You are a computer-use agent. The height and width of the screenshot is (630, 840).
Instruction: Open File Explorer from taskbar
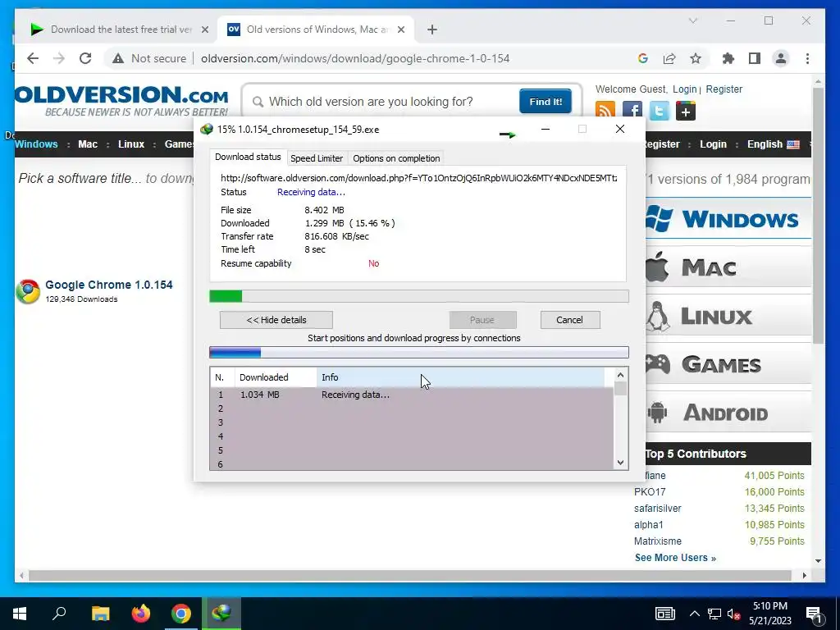point(100,614)
